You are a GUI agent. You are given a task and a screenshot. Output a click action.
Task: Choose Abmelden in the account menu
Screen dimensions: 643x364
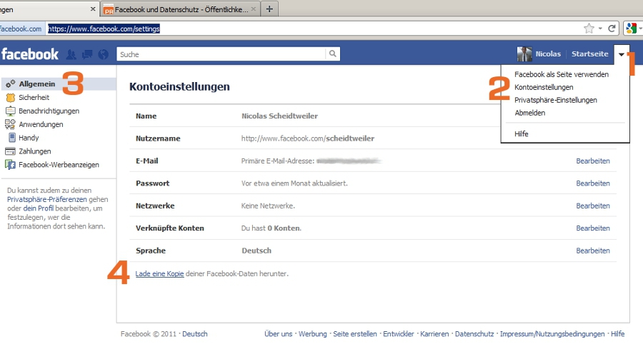(x=529, y=113)
